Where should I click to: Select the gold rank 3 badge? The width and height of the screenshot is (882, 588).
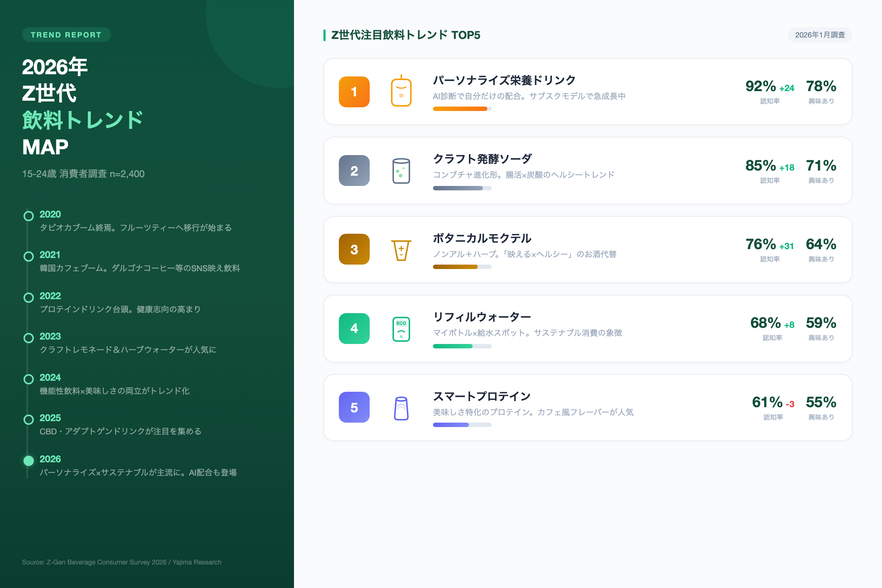[354, 250]
